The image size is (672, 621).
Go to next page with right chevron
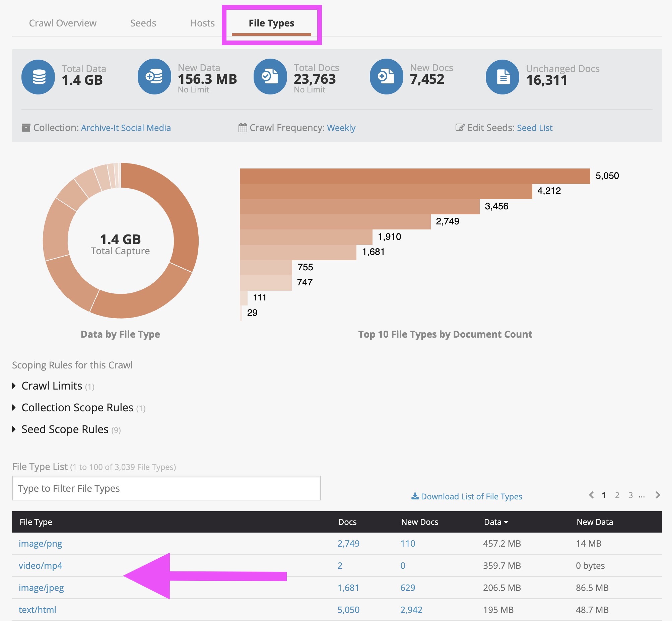pos(658,495)
